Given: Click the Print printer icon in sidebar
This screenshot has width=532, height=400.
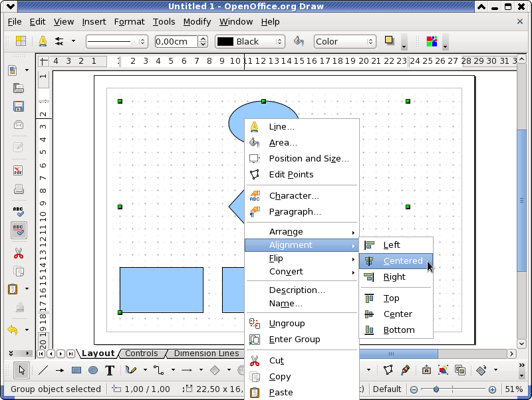Looking at the screenshot, I should [x=19, y=189].
